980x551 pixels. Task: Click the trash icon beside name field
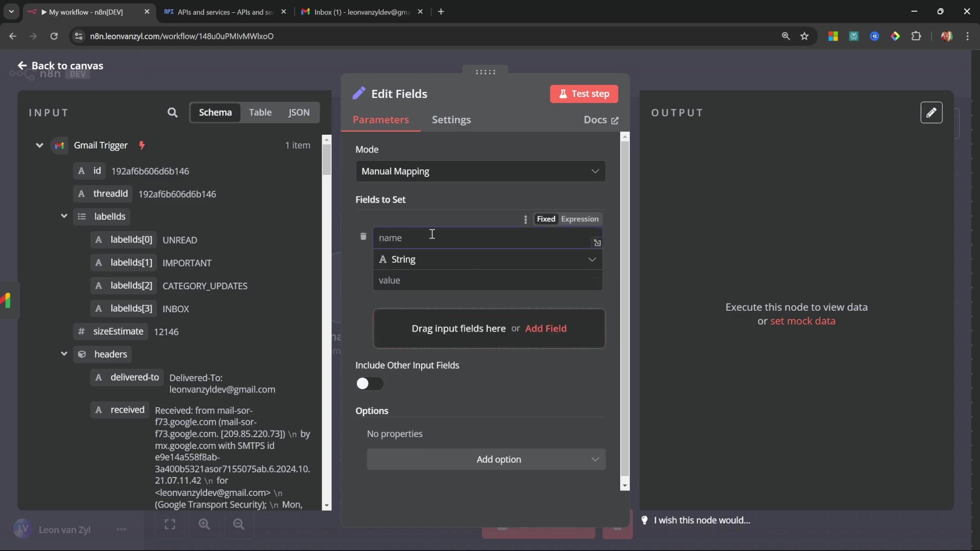coord(363,237)
